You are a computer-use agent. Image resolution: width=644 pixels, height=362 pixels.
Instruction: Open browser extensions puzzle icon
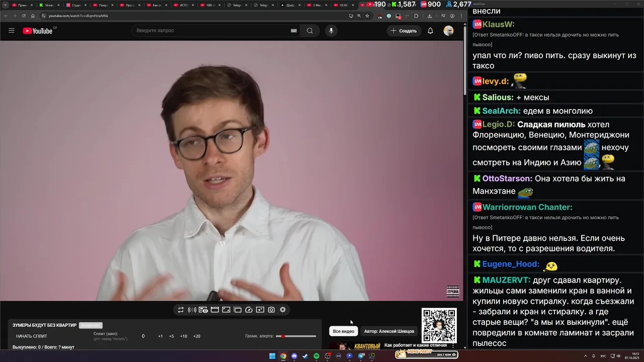tap(416, 16)
